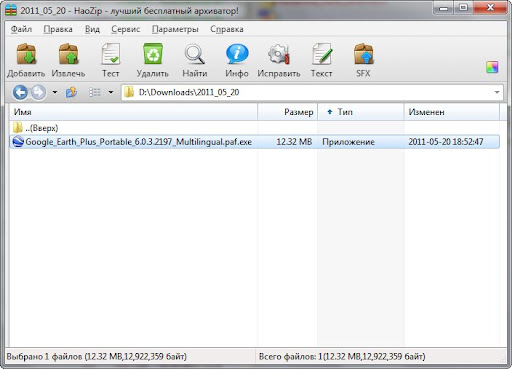Expand the address path dropdown arrow

point(497,92)
